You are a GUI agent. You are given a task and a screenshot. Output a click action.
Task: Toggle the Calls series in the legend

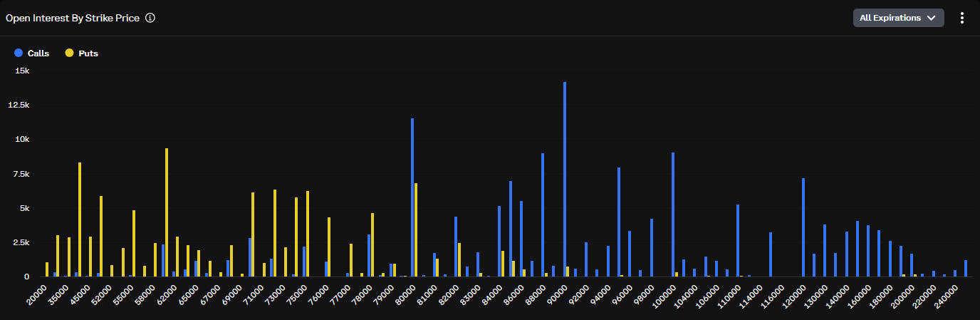[x=31, y=53]
